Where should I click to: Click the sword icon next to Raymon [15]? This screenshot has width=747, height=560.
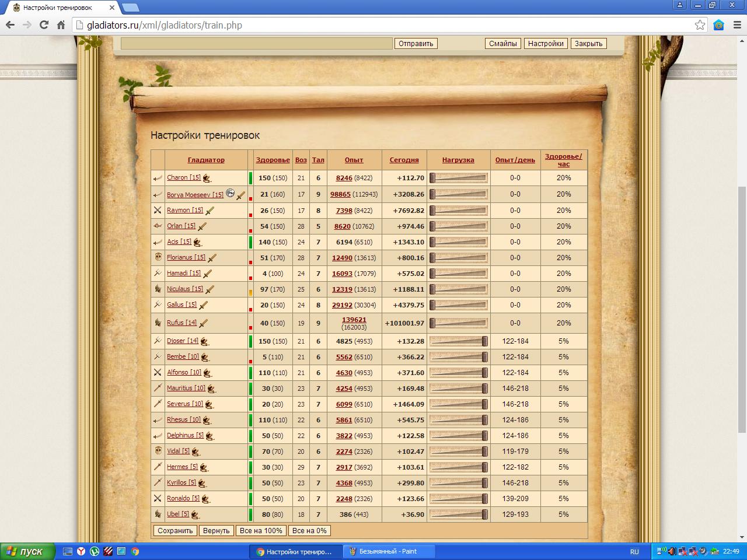210,211
